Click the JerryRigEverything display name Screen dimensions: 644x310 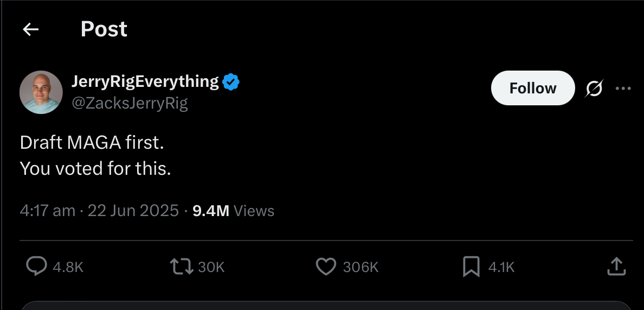[x=145, y=81]
